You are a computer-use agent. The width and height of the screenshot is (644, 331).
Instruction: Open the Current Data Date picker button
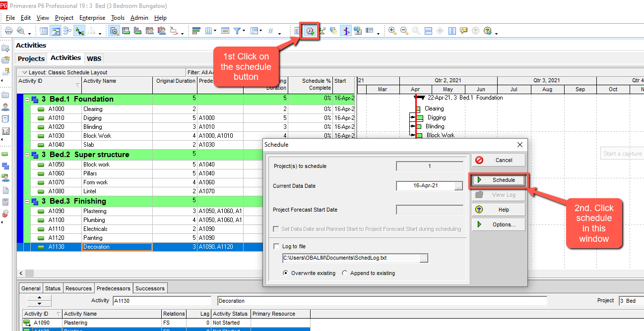(458, 186)
